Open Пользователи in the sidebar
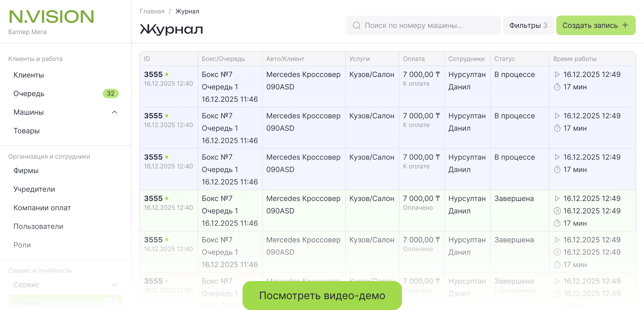Screen dimensions: 644x310 click(38, 227)
